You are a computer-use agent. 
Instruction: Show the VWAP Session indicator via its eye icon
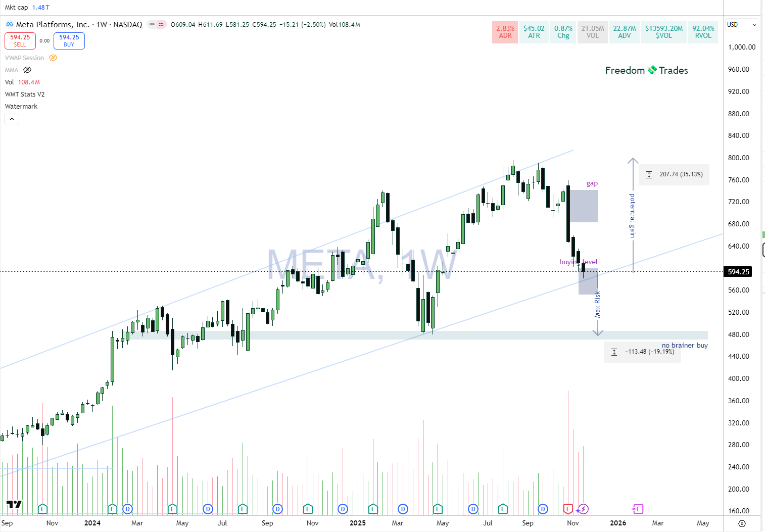tap(53, 58)
